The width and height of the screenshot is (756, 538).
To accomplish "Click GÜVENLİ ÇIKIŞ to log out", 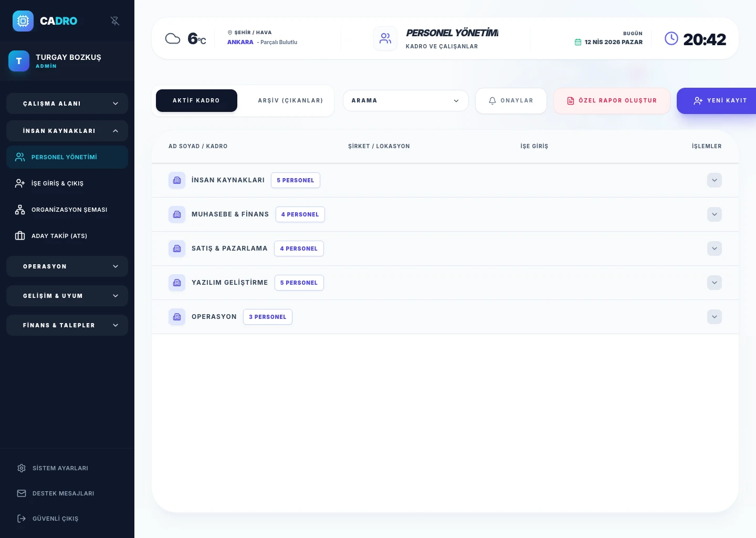I will [67, 519].
